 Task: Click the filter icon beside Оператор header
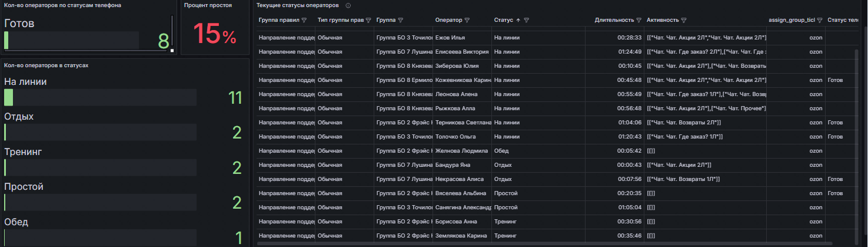pos(467,20)
